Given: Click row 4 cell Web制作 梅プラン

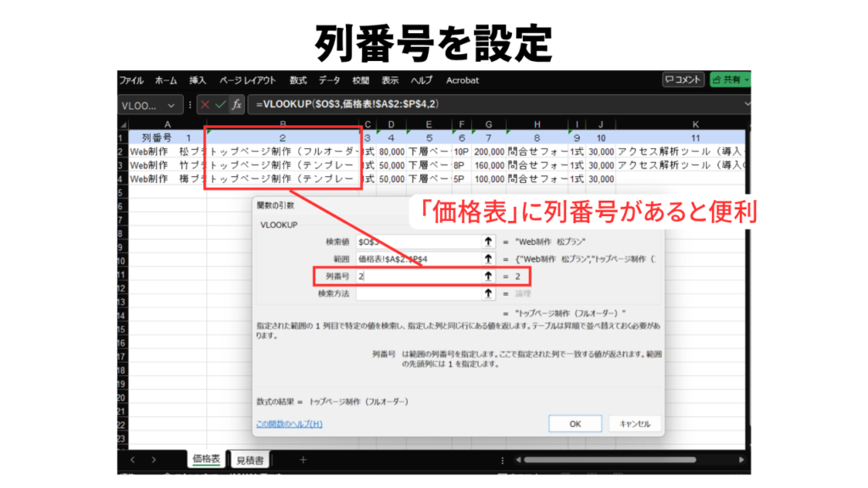Looking at the screenshot, I should 167,180.
